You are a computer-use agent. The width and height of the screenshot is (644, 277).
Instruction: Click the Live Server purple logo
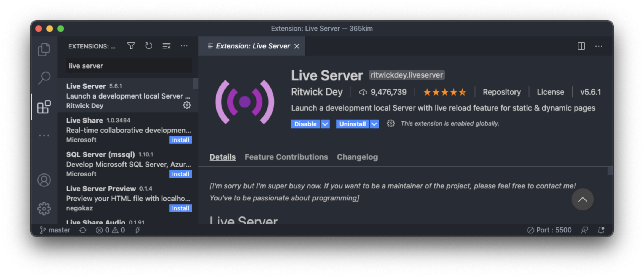[245, 102]
